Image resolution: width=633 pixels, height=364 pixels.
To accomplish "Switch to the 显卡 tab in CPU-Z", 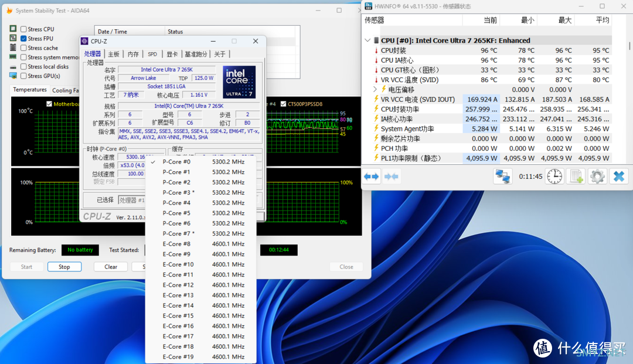I will (172, 54).
